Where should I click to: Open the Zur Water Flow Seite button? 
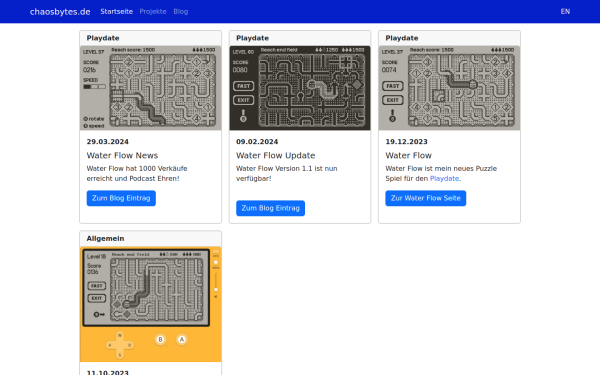426,198
